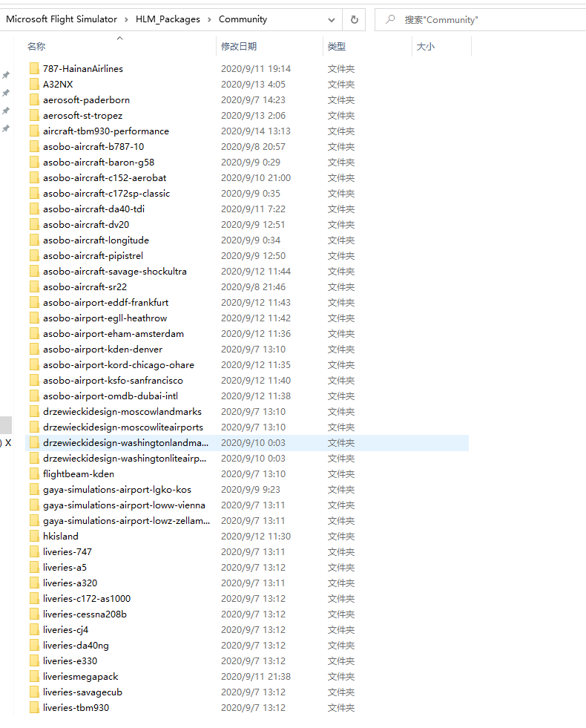
Task: Select HLM_Packages breadcrumb
Action: pos(168,19)
